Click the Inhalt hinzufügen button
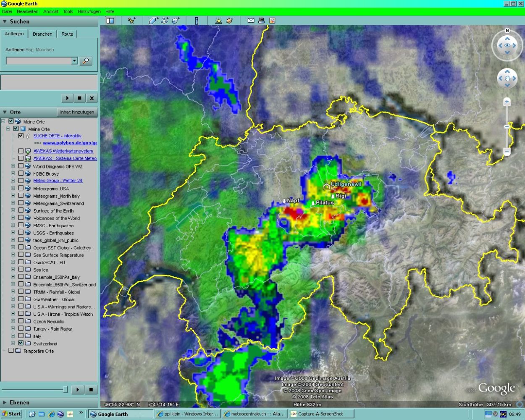 77,112
